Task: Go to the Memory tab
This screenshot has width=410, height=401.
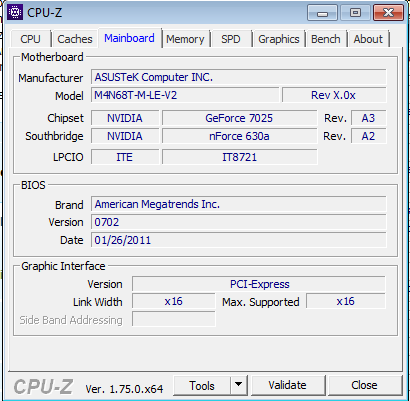Action: coord(185,39)
